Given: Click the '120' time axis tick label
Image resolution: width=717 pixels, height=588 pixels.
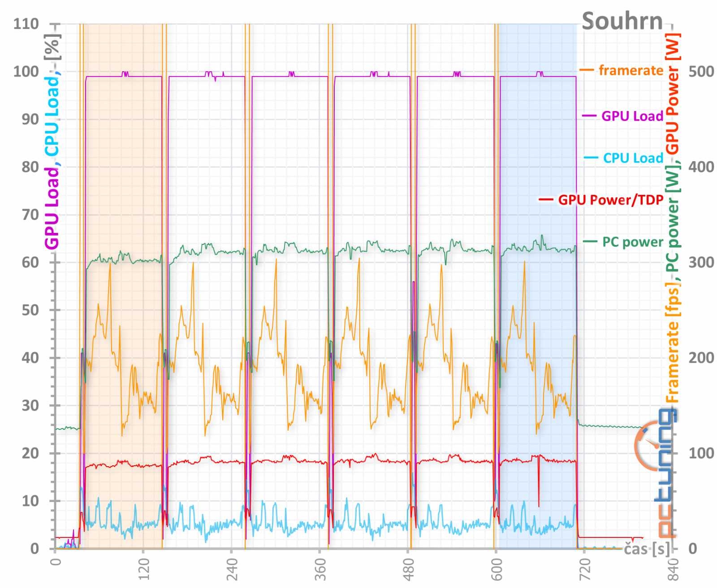Looking at the screenshot, I should point(143,569).
